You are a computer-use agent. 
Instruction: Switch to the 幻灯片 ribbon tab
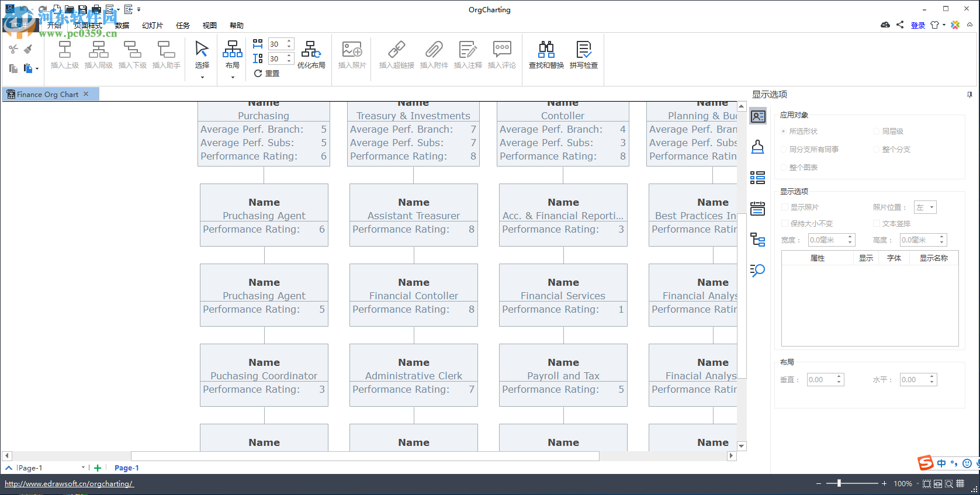pyautogui.click(x=152, y=26)
